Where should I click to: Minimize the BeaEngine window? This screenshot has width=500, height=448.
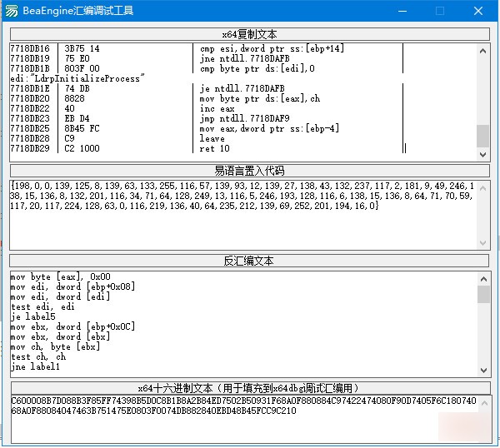(402, 11)
